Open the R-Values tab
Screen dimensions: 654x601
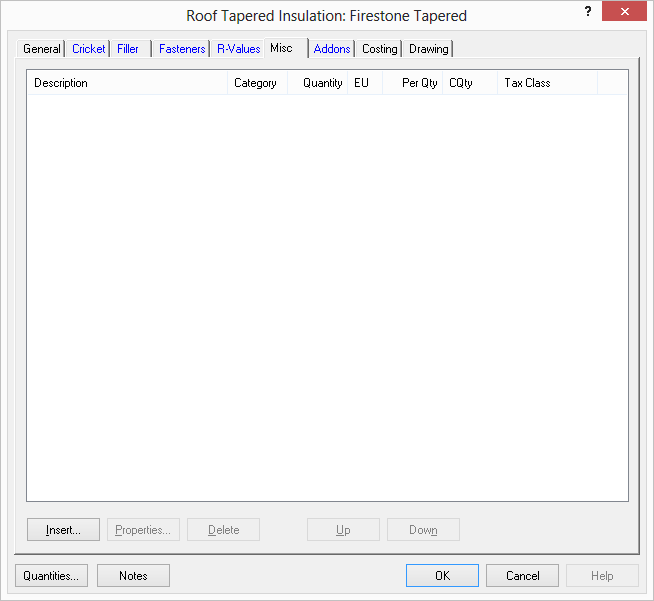(x=238, y=49)
